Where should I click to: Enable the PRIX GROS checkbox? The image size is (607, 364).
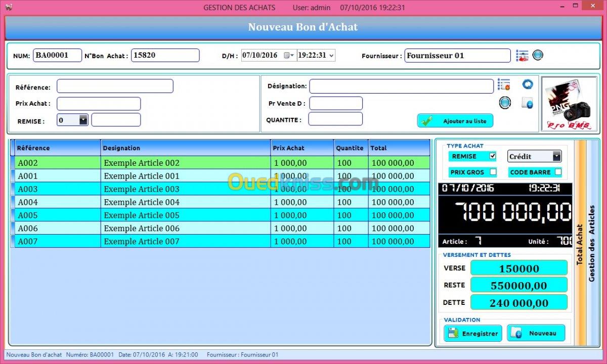pos(493,172)
